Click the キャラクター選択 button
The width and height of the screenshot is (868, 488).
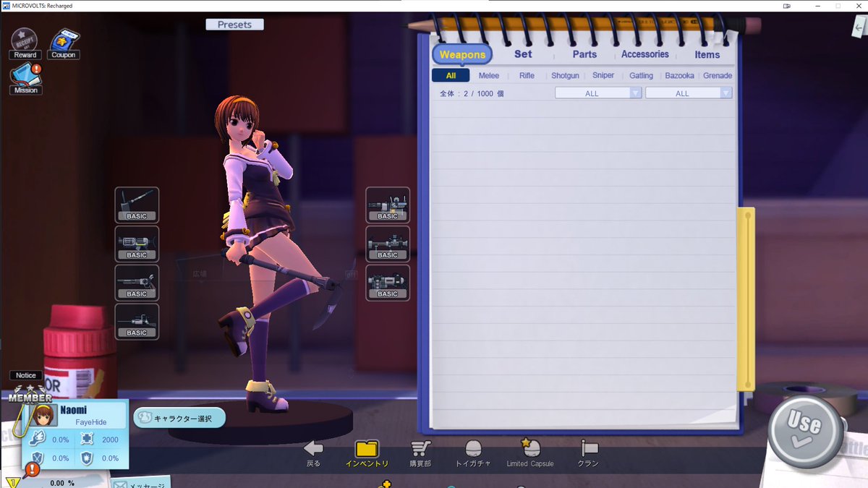(179, 418)
